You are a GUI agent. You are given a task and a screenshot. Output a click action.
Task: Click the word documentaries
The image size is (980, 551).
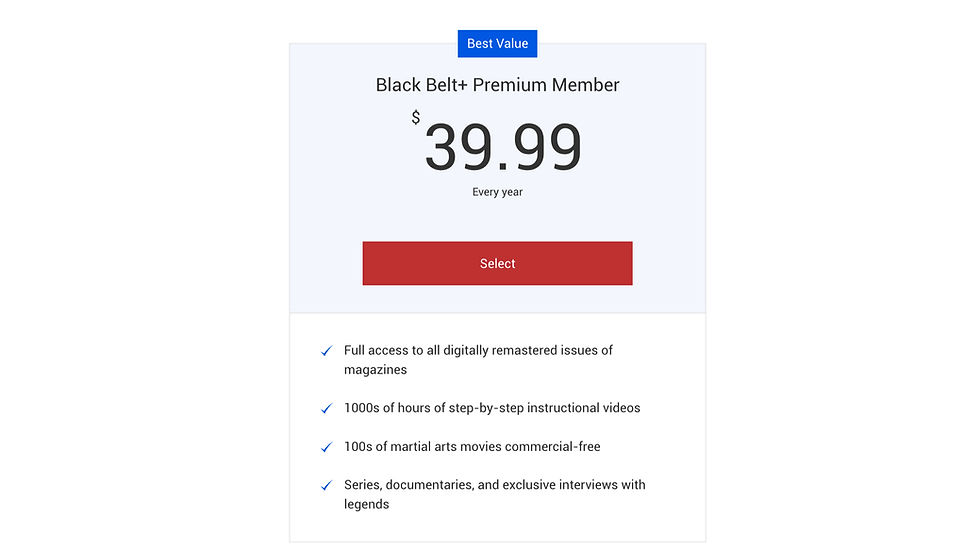click(x=434, y=485)
